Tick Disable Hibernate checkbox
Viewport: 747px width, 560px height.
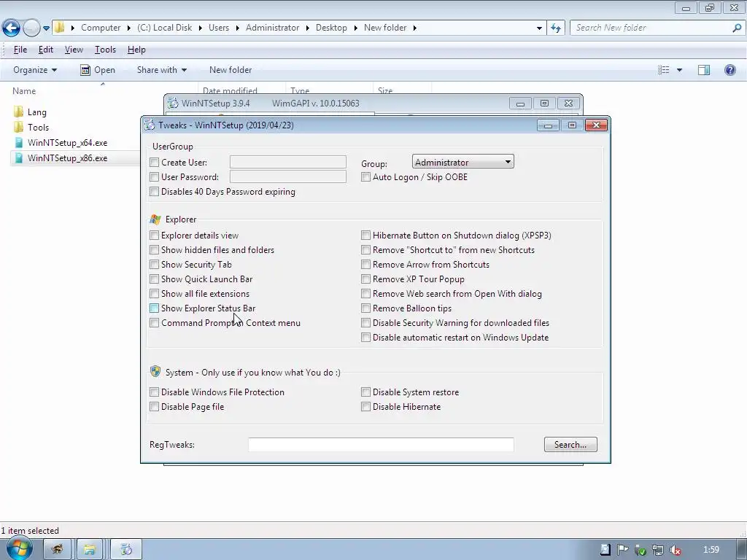[365, 407]
